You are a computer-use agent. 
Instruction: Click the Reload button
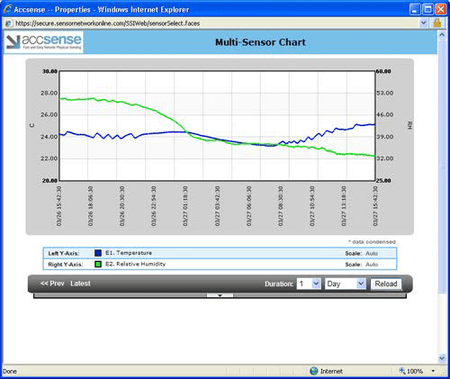(386, 284)
